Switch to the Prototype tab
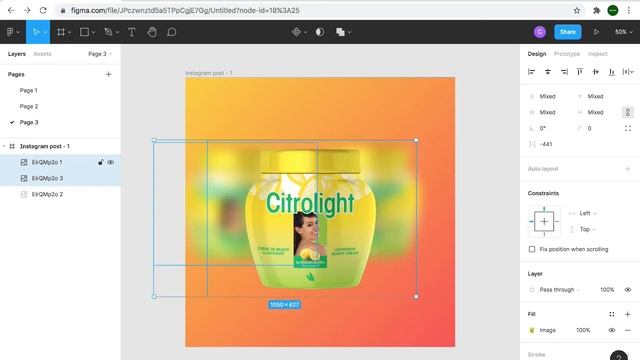 [567, 54]
